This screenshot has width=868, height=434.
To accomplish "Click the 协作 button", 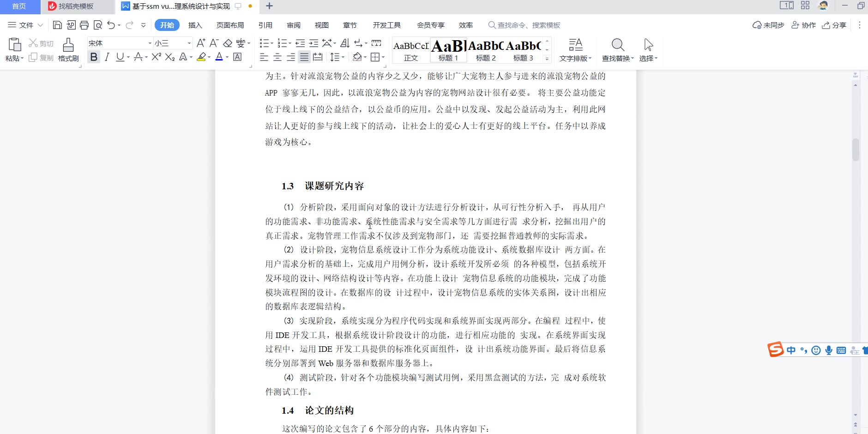I will point(804,25).
